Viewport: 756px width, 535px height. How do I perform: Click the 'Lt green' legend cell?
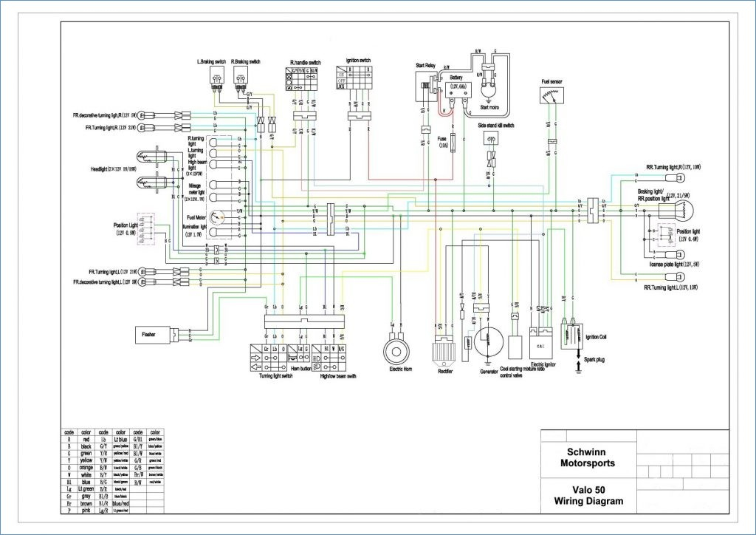86,489
